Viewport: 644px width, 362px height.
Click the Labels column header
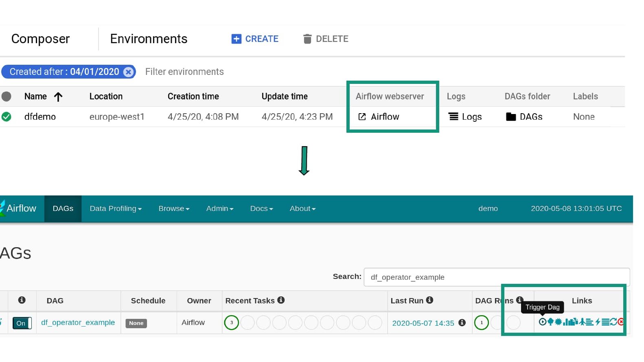click(585, 97)
